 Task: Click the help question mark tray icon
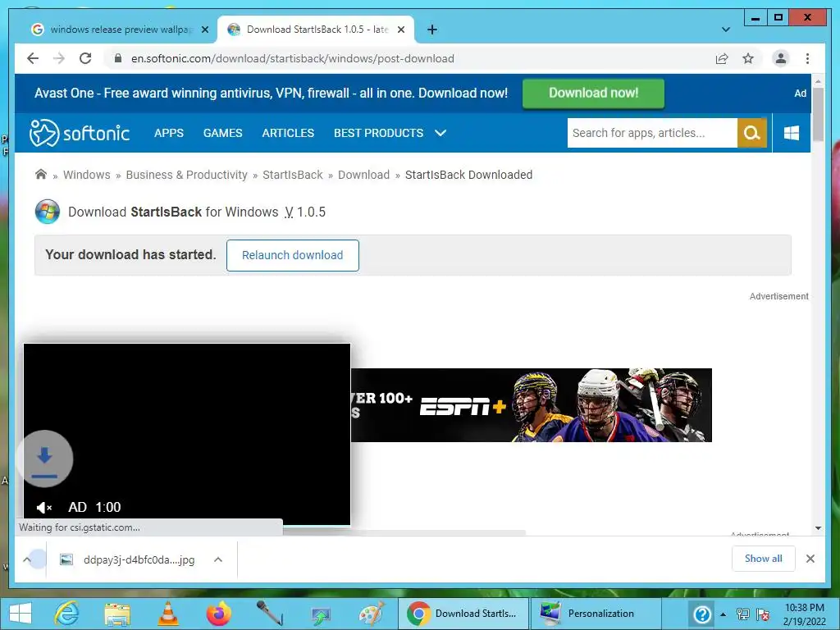702,614
